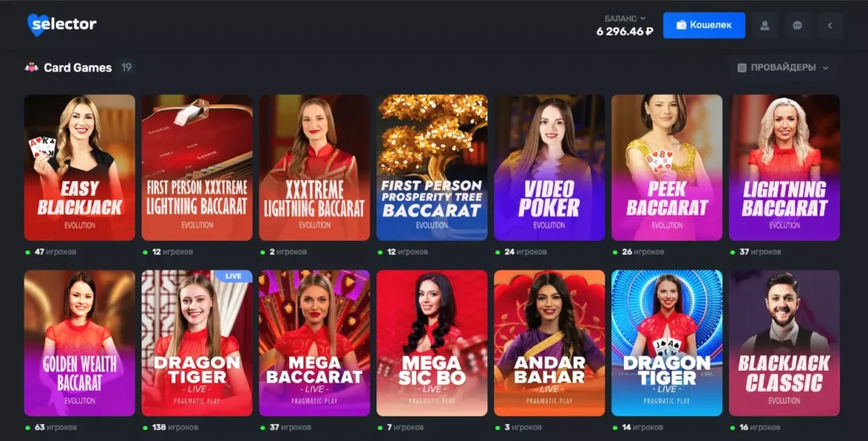Click the Card Games heading
The image size is (868, 441).
[x=77, y=68]
